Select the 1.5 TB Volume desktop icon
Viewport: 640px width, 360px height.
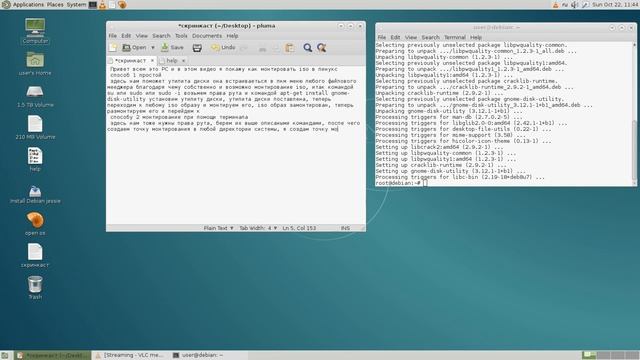point(35,96)
